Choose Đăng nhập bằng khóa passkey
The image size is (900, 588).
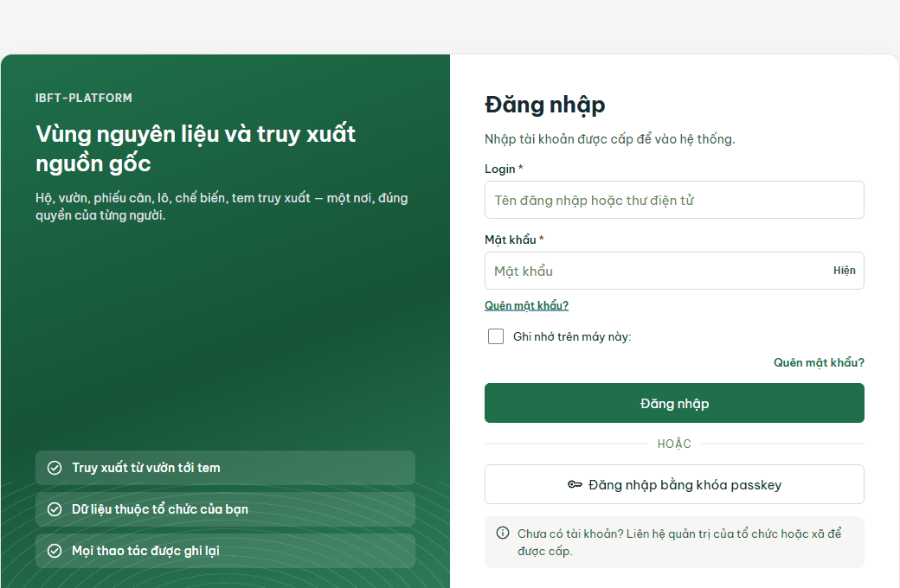[x=674, y=485]
